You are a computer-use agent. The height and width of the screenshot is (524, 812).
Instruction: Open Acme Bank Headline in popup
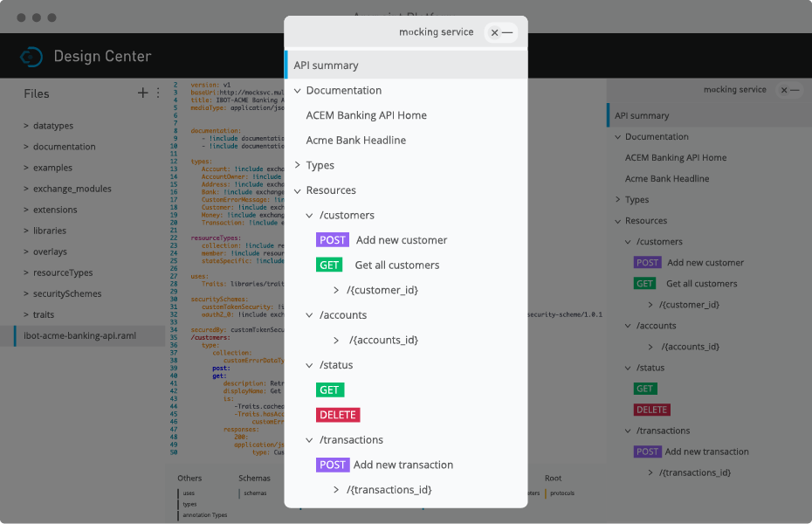pyautogui.click(x=355, y=141)
